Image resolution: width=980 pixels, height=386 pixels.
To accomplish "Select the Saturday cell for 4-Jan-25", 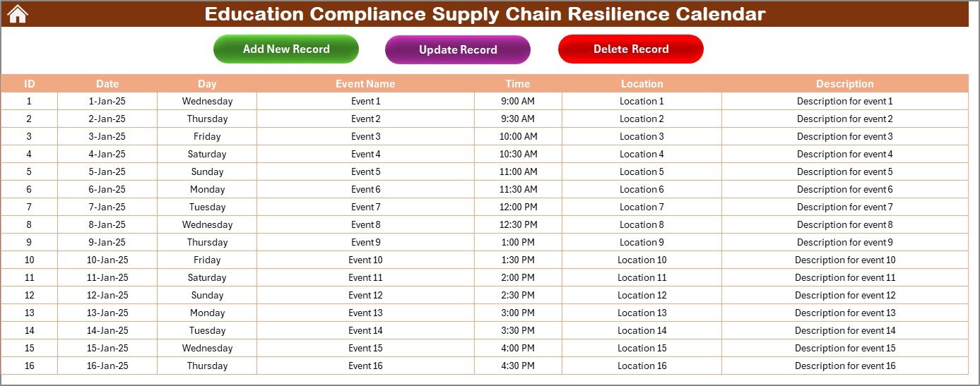I will click(207, 154).
